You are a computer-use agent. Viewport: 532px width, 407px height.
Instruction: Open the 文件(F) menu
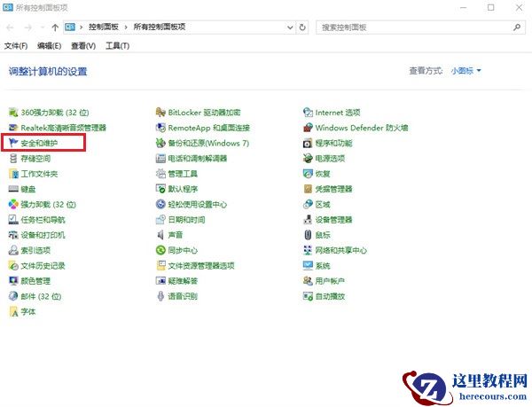[x=16, y=46]
